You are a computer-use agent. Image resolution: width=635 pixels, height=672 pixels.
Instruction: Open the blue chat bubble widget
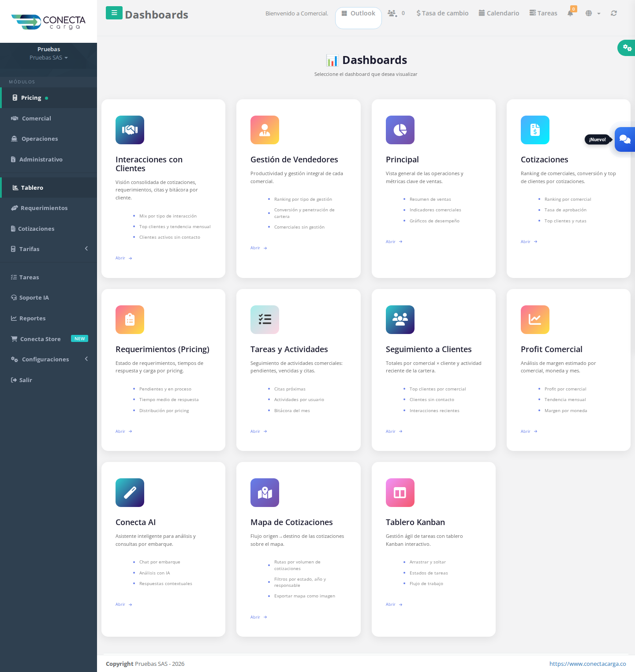[x=625, y=139]
